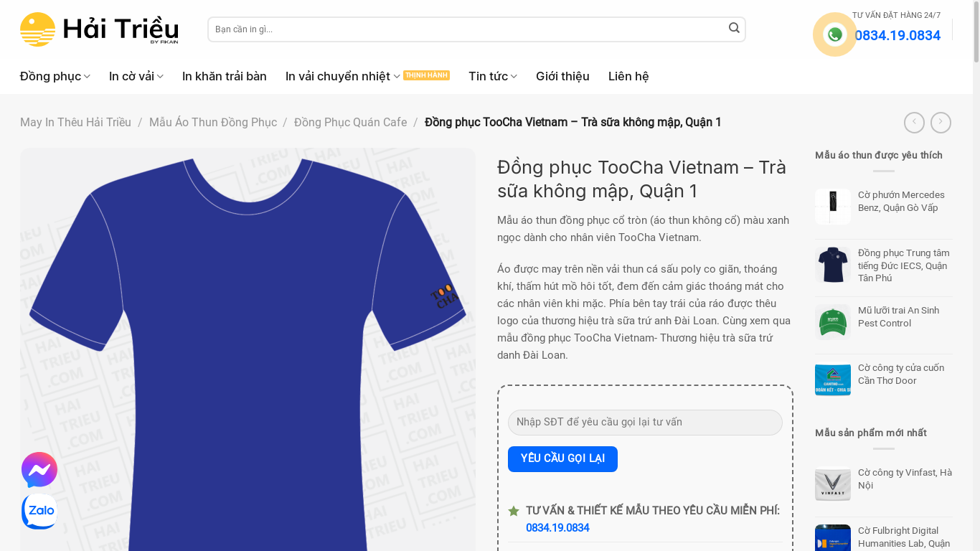The height and width of the screenshot is (551, 980).
Task: Click Vinfast flag thumbnail
Action: [833, 484]
